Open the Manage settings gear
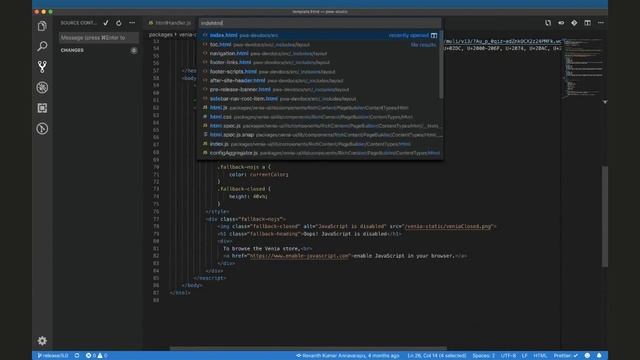This screenshot has height=360, width=640. [x=42, y=340]
